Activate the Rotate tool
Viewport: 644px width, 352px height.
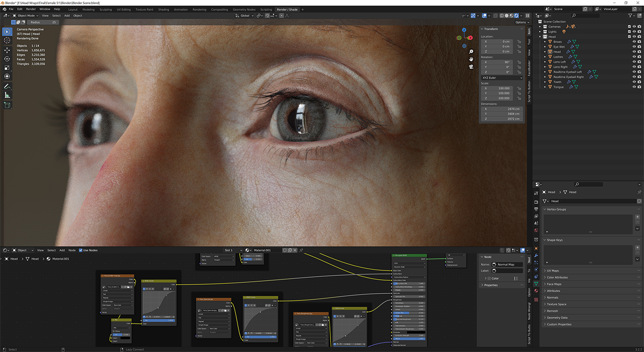[6, 58]
